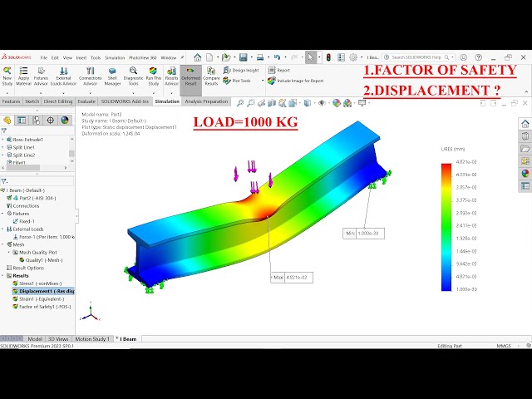The height and width of the screenshot is (399, 532).
Task: Open the Connections Advisor
Action: pos(91,76)
